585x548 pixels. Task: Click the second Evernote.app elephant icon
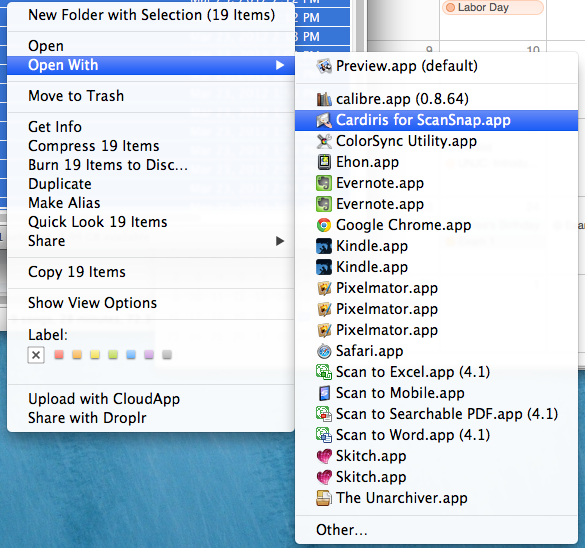pyautogui.click(x=324, y=204)
